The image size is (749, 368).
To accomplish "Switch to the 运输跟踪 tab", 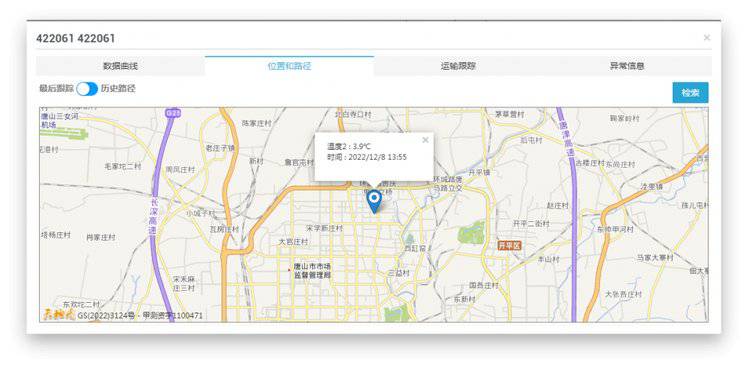I will pos(458,66).
